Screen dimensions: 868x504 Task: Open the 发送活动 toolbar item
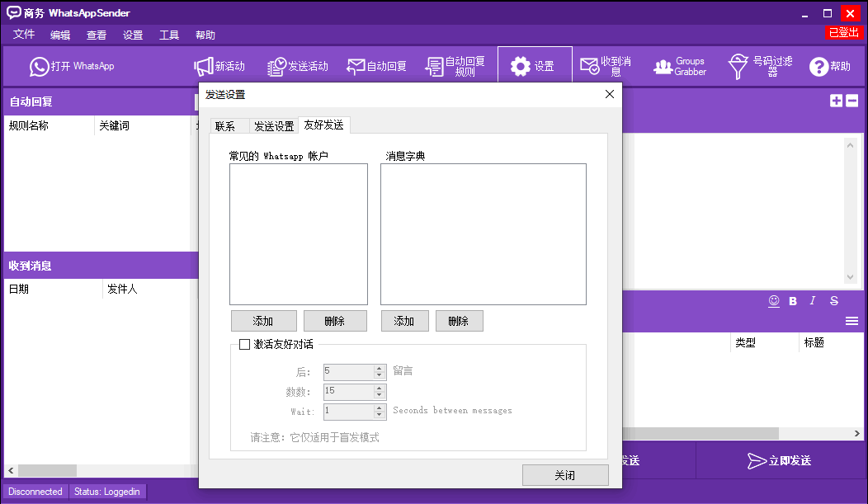(298, 67)
